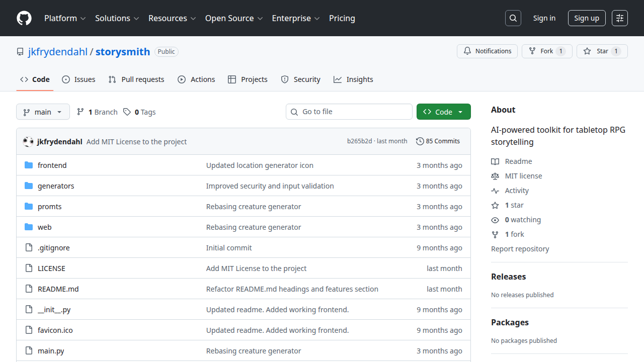Open the README.md file
Image resolution: width=644 pixels, height=362 pixels.
tap(58, 289)
